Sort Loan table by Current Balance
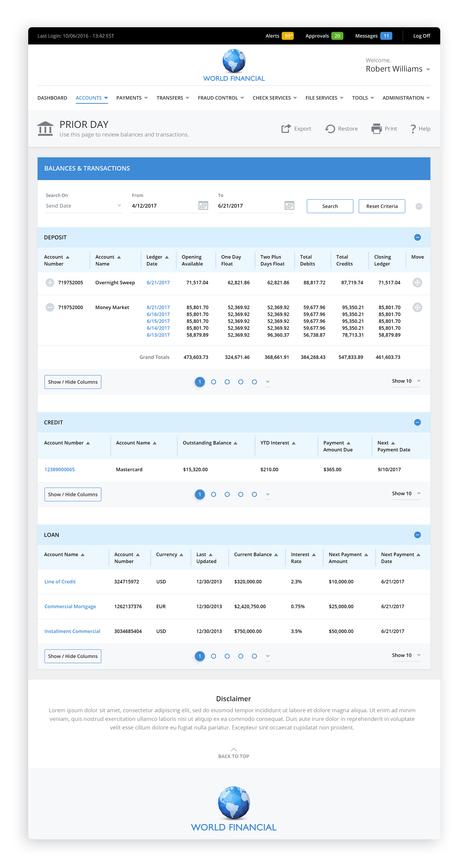 click(x=276, y=555)
